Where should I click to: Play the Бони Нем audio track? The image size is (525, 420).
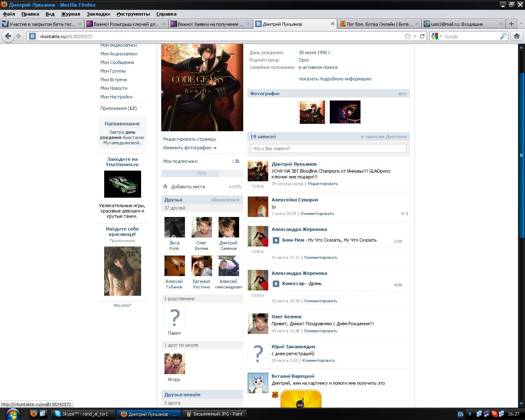(x=276, y=240)
